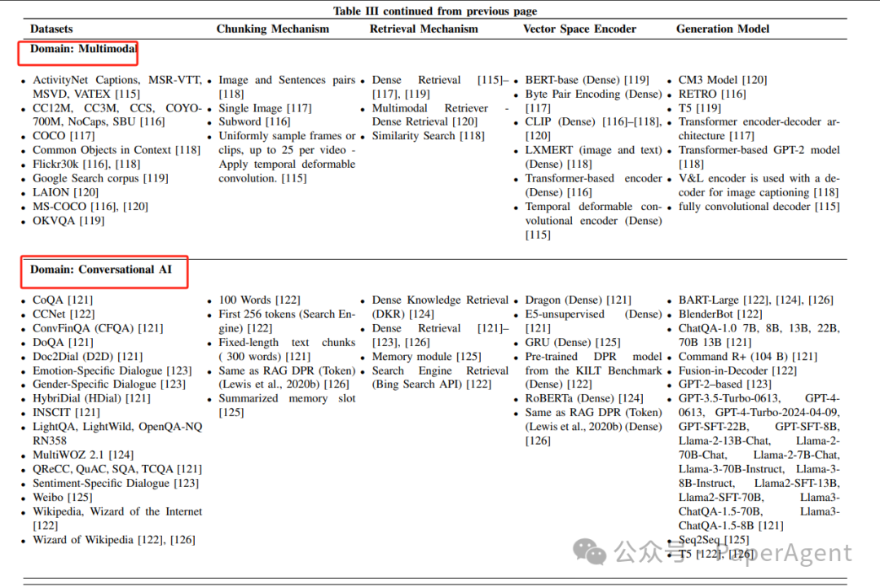Click the 'DoQA [121]' entry
The image size is (880, 588).
(x=63, y=342)
